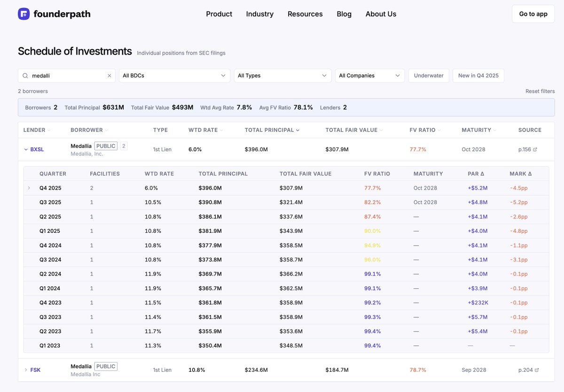The width and height of the screenshot is (564, 392).
Task: Select the Q1 2024 quarter row
Action: (286, 288)
